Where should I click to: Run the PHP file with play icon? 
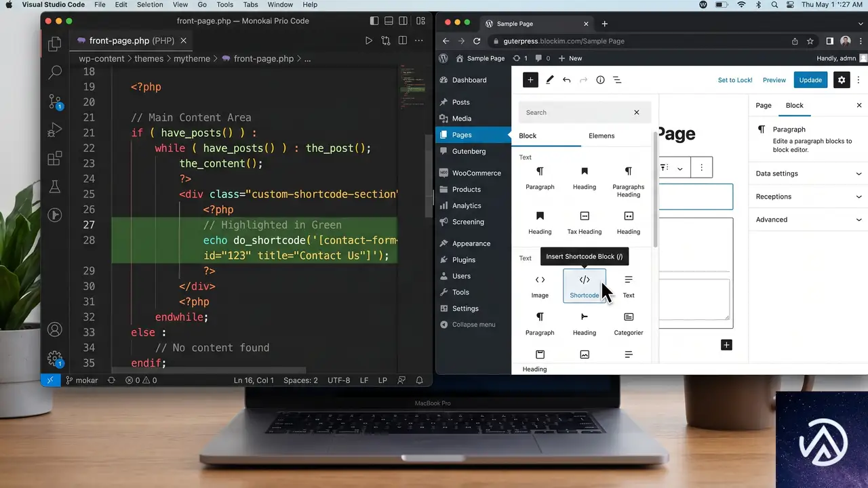[369, 41]
